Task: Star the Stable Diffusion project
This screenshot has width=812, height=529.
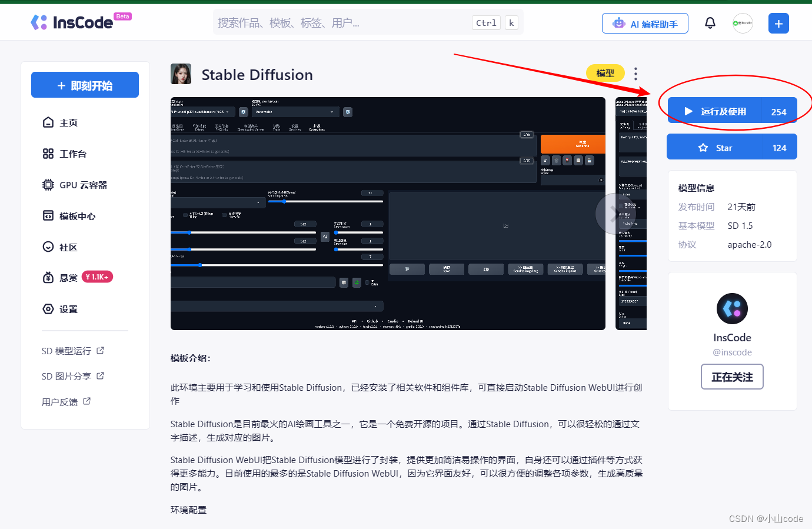Action: [732, 147]
